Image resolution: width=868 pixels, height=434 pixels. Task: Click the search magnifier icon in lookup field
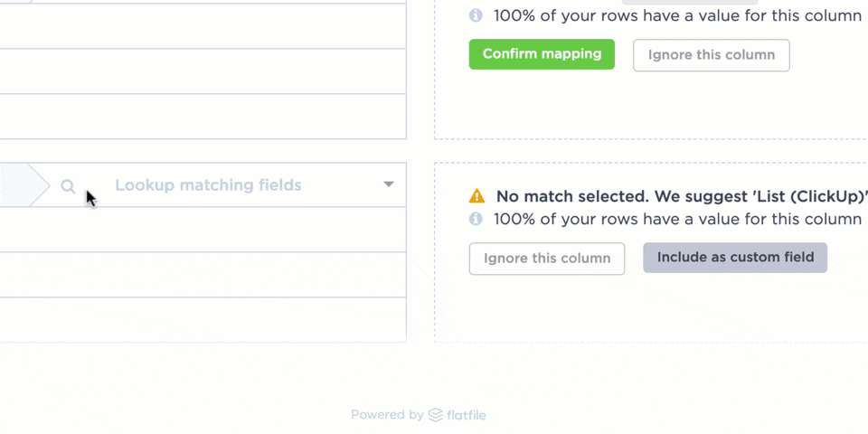pyautogui.click(x=68, y=186)
